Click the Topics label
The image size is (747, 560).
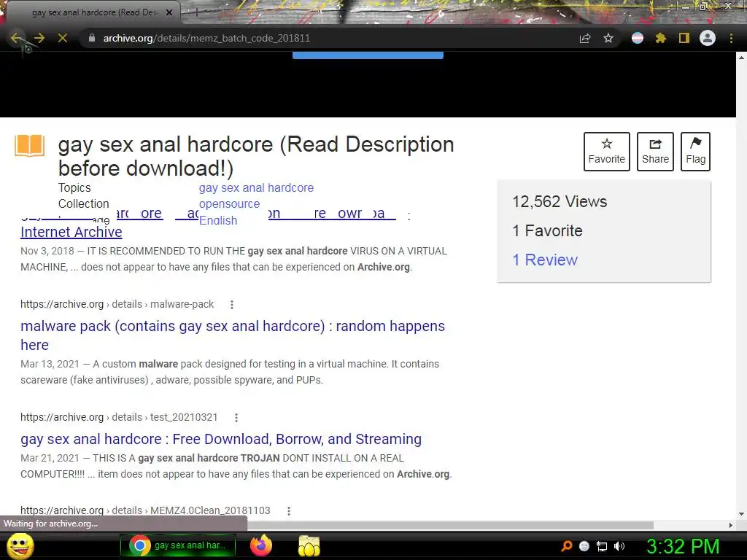coord(74,187)
